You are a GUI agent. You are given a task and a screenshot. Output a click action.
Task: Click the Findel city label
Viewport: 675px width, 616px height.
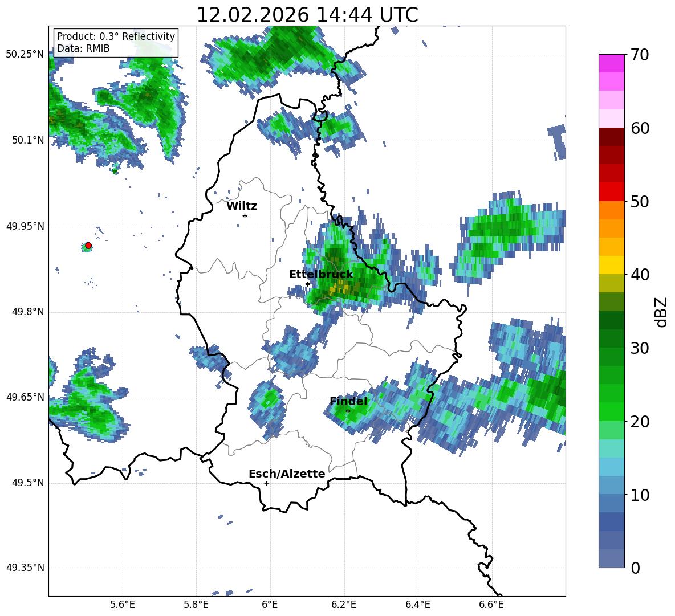pos(349,401)
